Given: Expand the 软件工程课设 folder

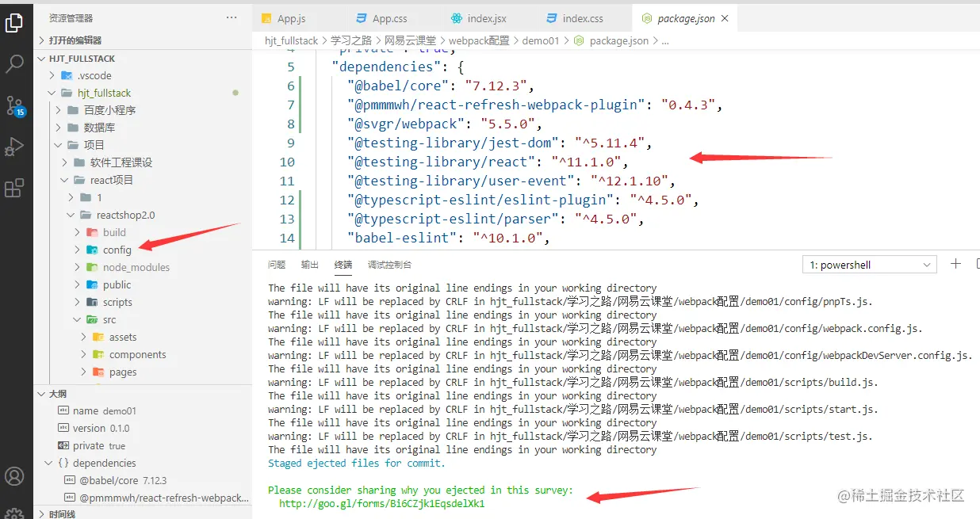Looking at the screenshot, I should pos(144,162).
